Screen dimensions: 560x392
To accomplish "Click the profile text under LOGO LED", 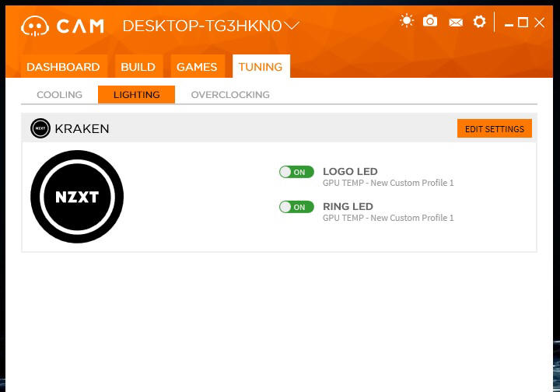I will click(x=388, y=183).
